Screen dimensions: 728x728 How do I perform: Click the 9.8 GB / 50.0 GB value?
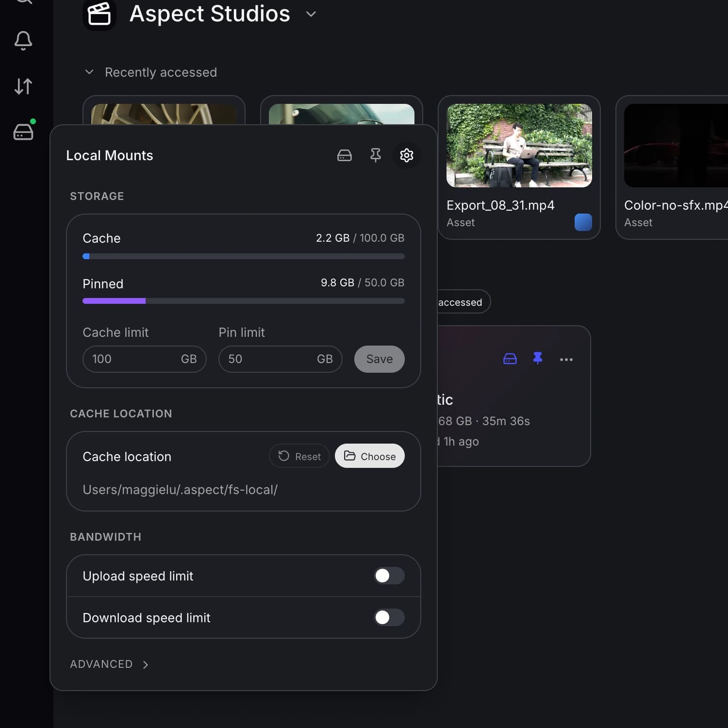[363, 282]
